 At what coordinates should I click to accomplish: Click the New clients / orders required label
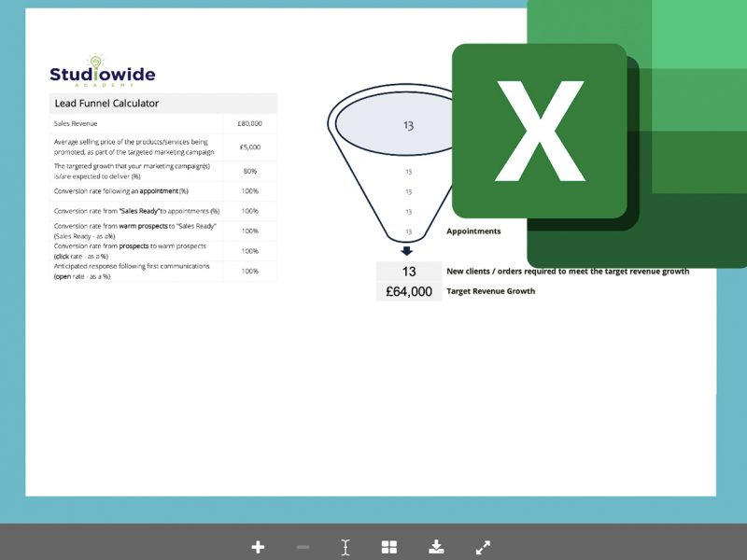click(568, 271)
